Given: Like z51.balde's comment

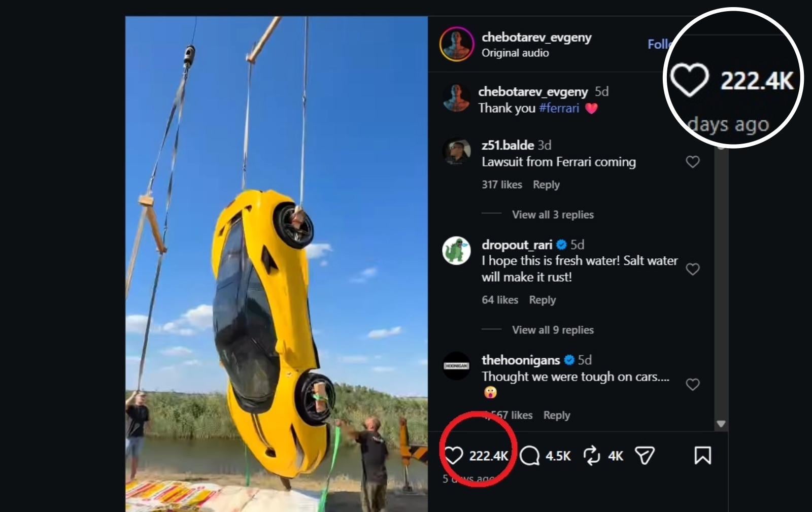Looking at the screenshot, I should (693, 162).
